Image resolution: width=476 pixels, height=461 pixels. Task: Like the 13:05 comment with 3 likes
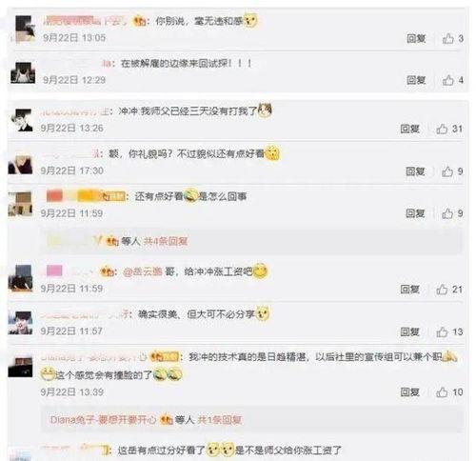pyautogui.click(x=447, y=38)
